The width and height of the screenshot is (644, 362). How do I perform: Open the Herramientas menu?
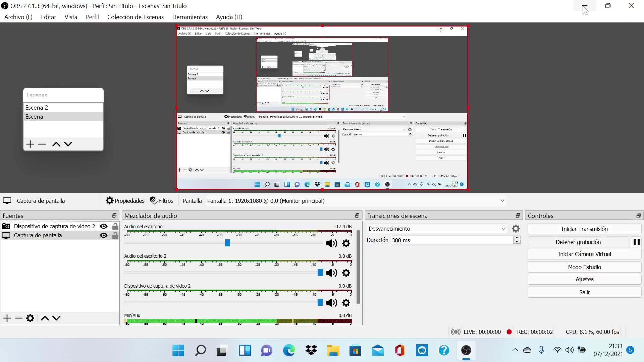point(190,17)
